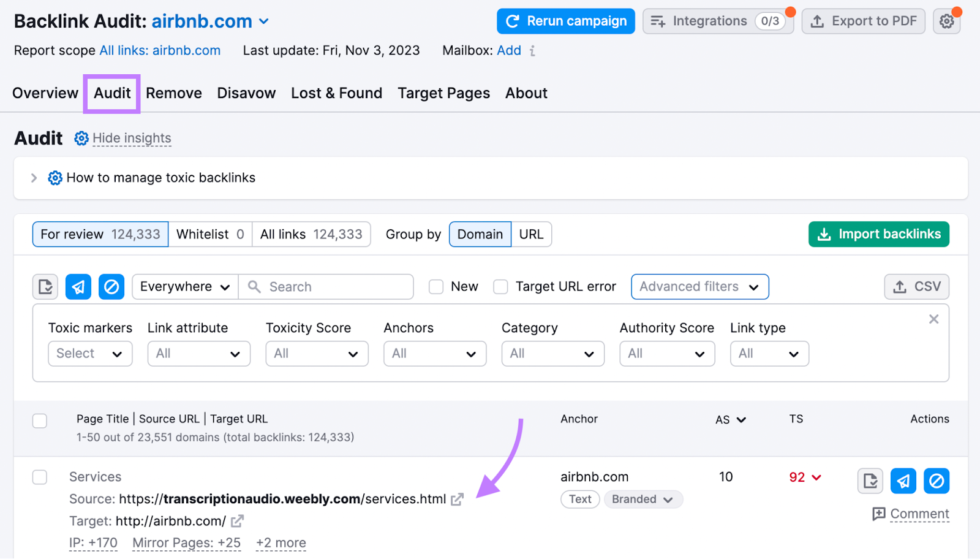This screenshot has width=980, height=559.
Task: Move the backlink to the Whitelist
Action: click(871, 481)
